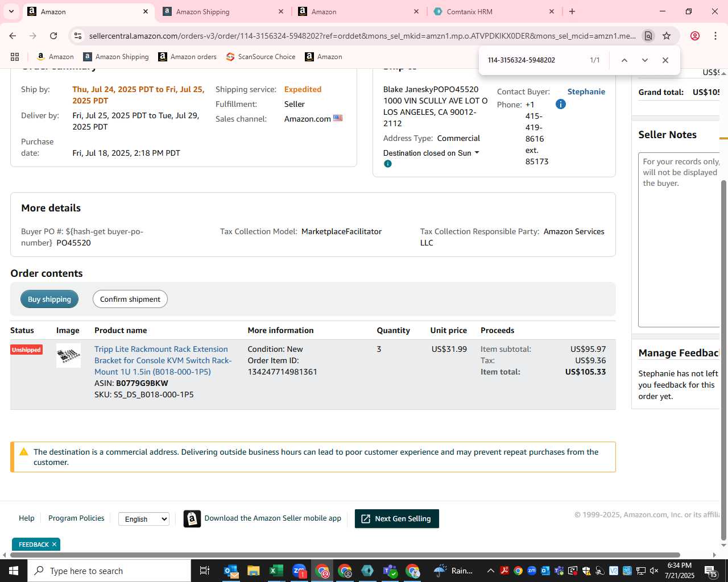Screen dimensions: 728x582
Task: Click the Confirm shipment button
Action: [x=130, y=300]
